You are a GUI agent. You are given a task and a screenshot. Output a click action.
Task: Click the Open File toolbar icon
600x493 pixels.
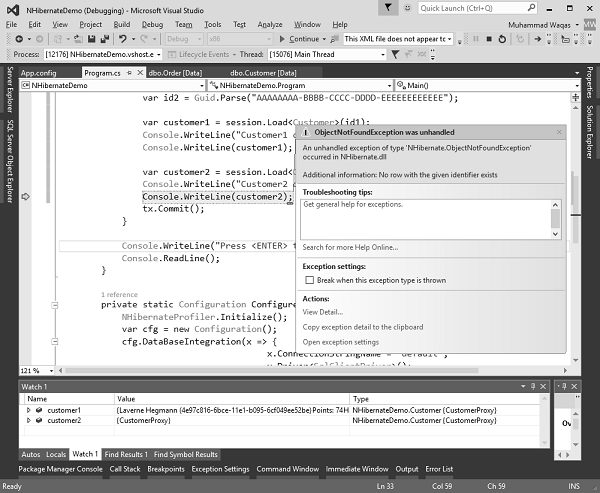78,39
